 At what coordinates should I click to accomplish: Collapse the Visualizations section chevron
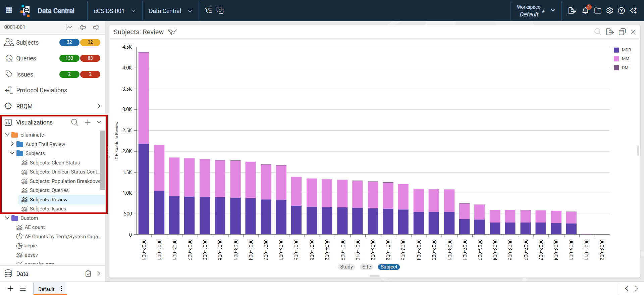pos(99,122)
